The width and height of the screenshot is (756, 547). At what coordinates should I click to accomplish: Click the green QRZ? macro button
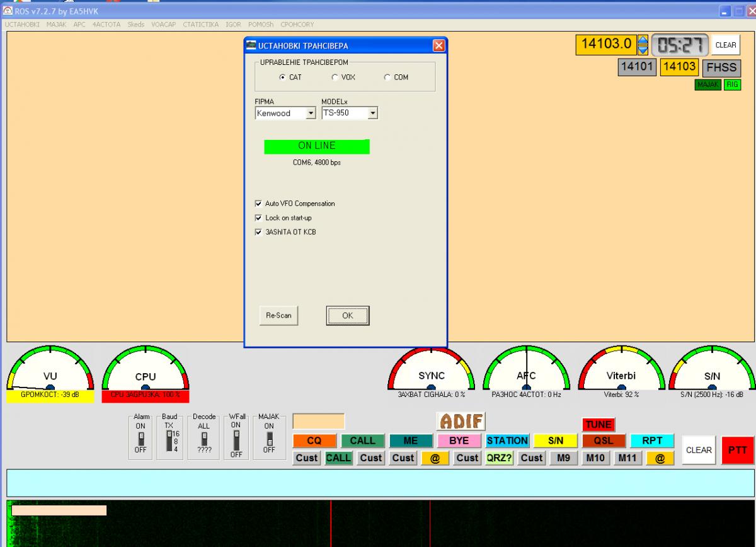[500, 458]
